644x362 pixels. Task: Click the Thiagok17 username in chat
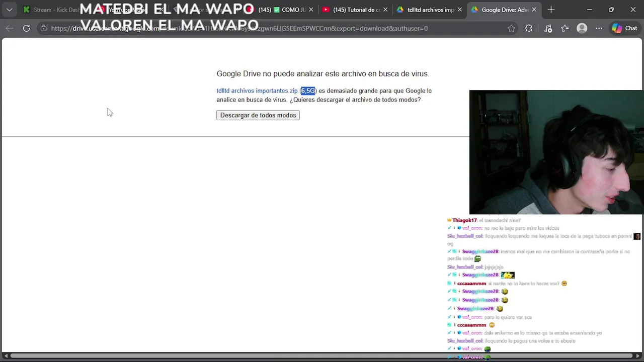(464, 220)
